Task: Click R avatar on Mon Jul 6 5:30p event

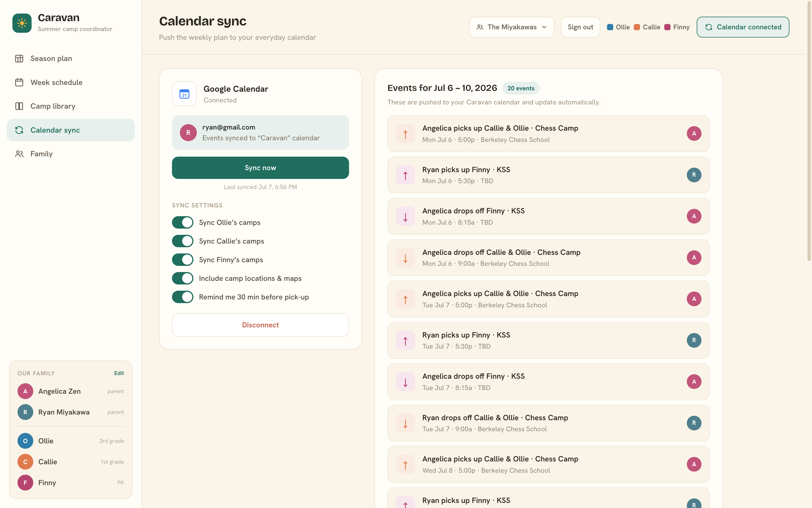Action: [694, 175]
